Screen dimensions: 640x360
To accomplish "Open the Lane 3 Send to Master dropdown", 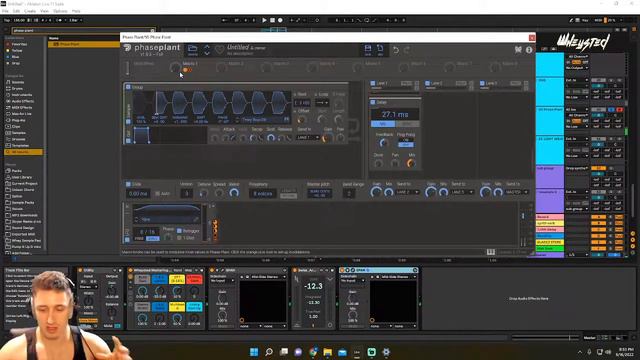I will [517, 192].
